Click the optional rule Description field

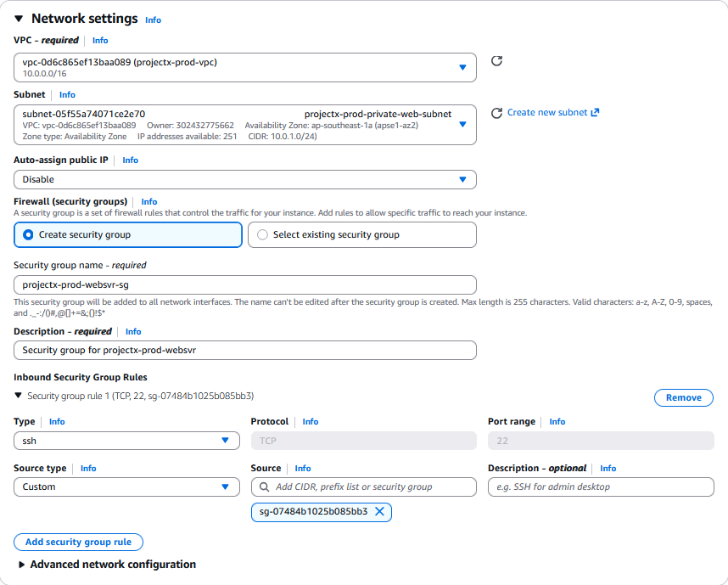[601, 487]
